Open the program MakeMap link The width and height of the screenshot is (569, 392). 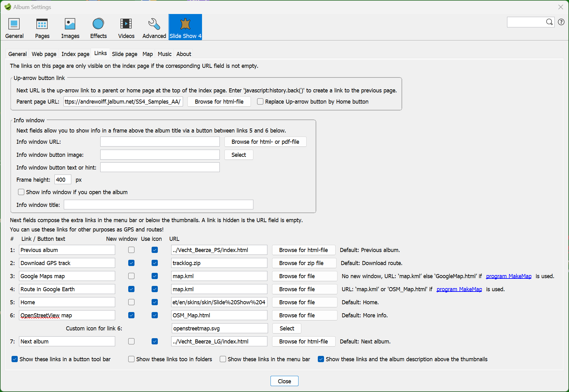pos(508,276)
